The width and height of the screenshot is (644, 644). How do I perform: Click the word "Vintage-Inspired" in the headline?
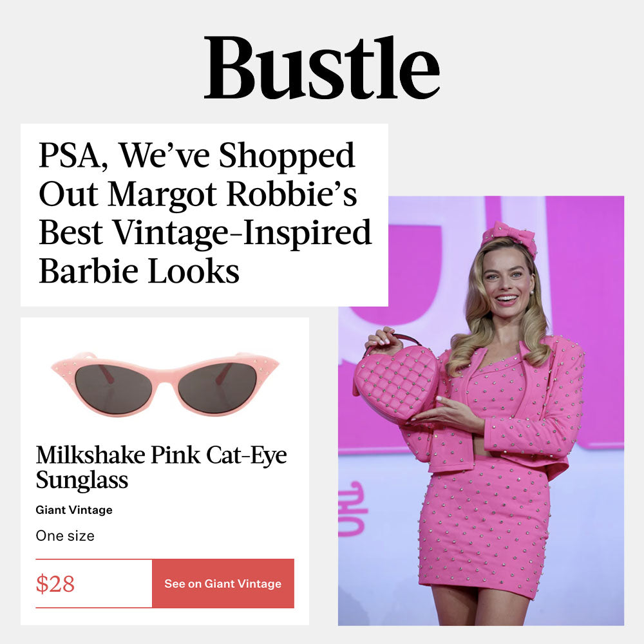tap(242, 232)
